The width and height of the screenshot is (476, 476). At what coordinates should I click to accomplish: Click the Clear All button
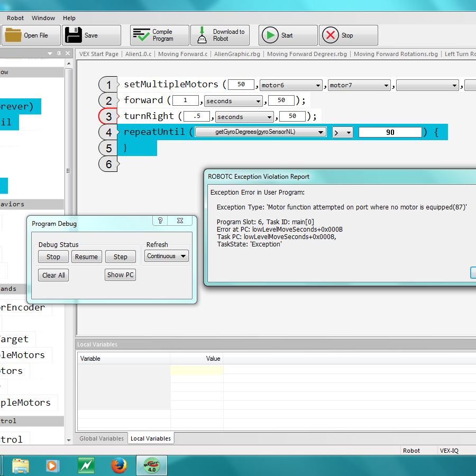(53, 275)
